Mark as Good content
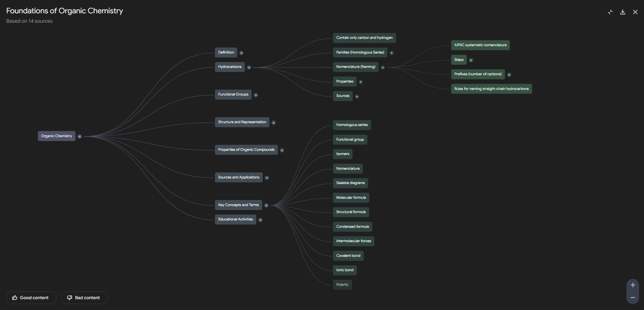This screenshot has width=644, height=310. point(31,298)
